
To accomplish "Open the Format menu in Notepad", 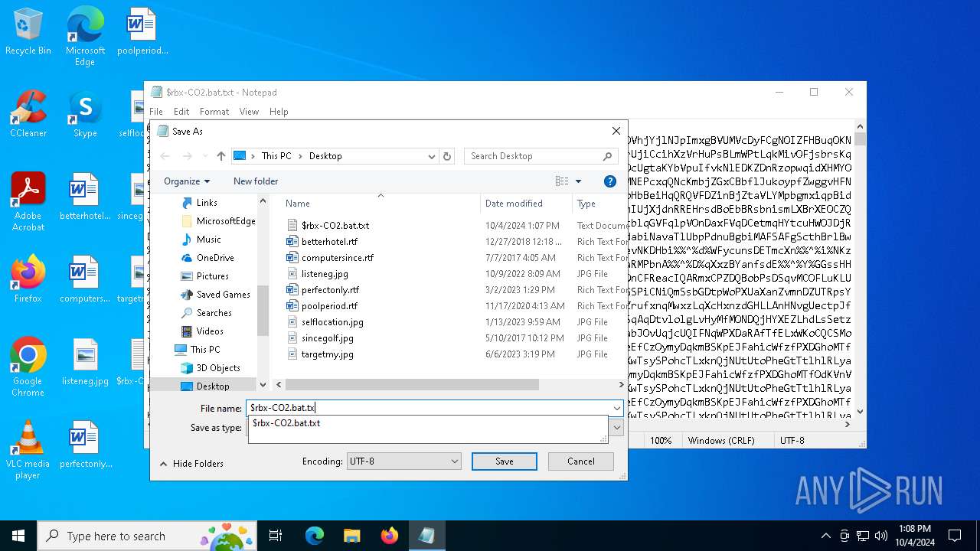I will pos(214,111).
